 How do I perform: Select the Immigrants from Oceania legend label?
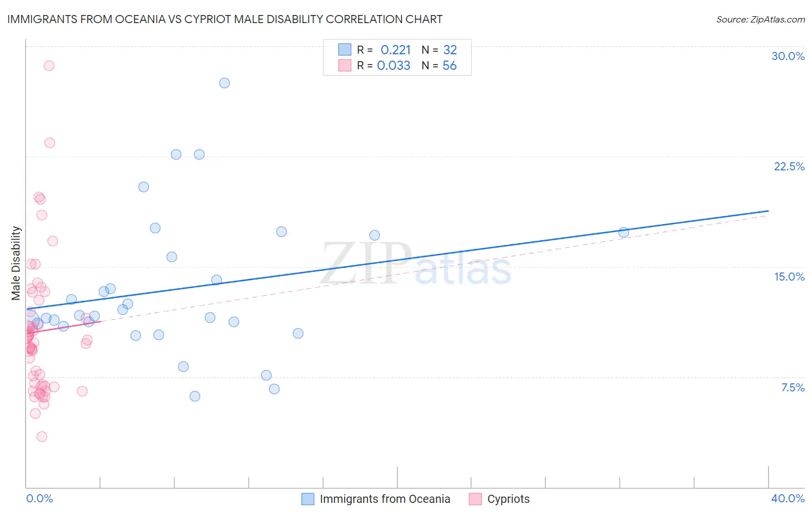385,499
